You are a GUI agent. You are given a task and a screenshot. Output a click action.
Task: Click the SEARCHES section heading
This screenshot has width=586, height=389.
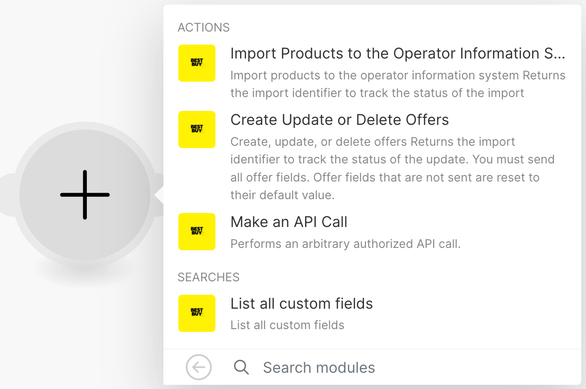[209, 277]
